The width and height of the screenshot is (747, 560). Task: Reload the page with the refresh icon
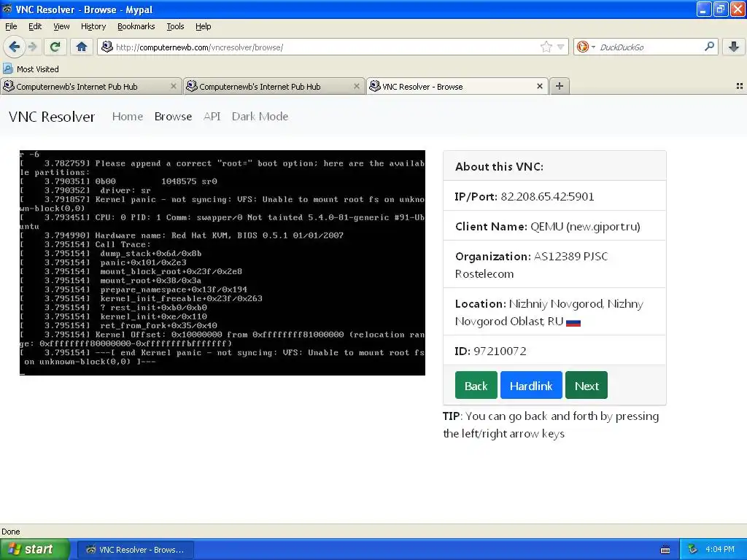pos(55,47)
